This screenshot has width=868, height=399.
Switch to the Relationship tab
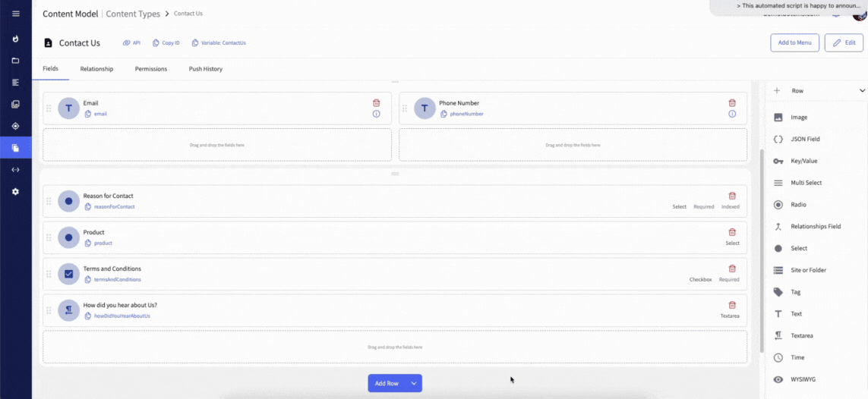point(96,69)
